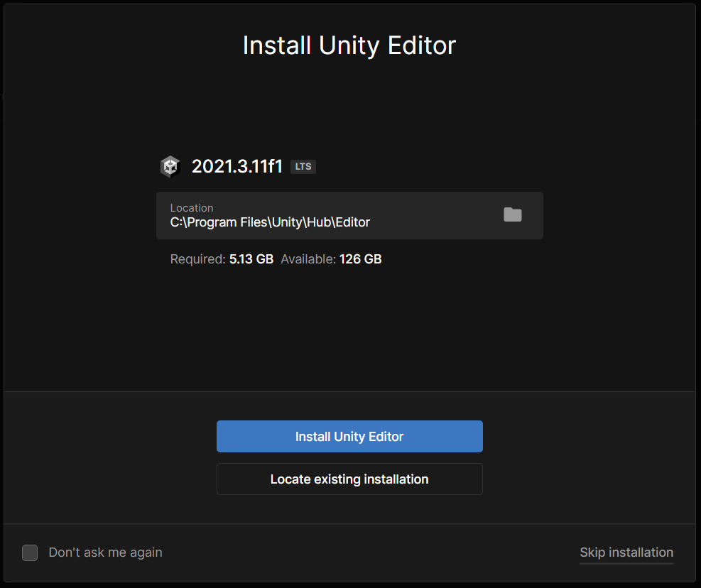Start installation with the blue Install Unity Editor button

[349, 437]
